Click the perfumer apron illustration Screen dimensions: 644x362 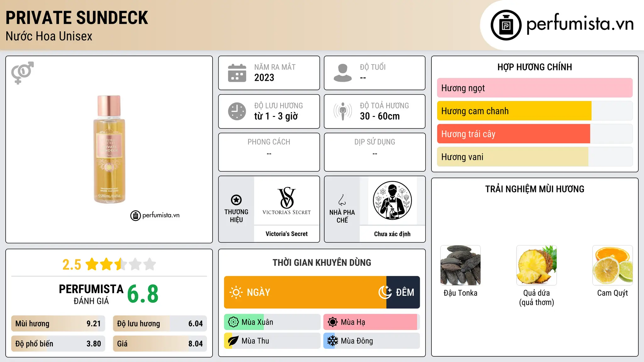(x=392, y=200)
